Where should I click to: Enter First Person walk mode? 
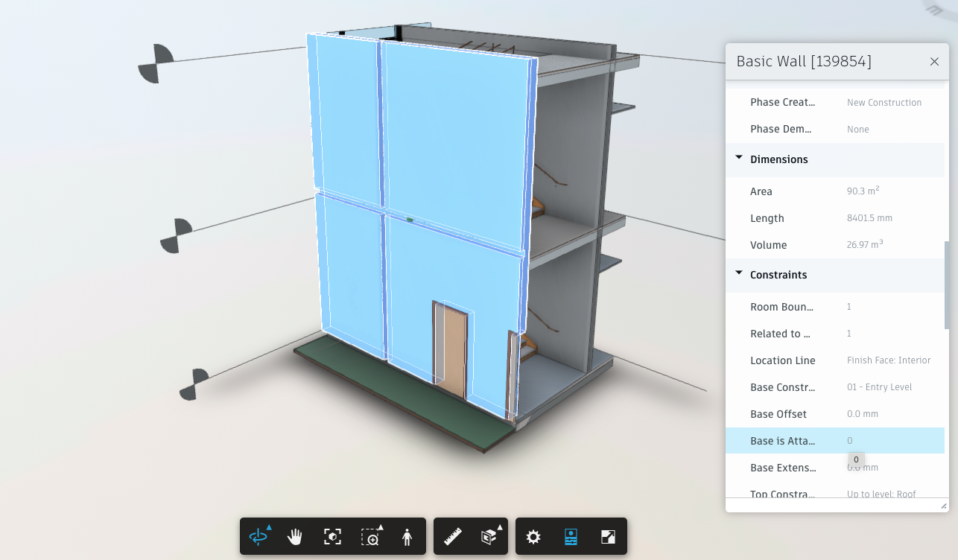[407, 536]
